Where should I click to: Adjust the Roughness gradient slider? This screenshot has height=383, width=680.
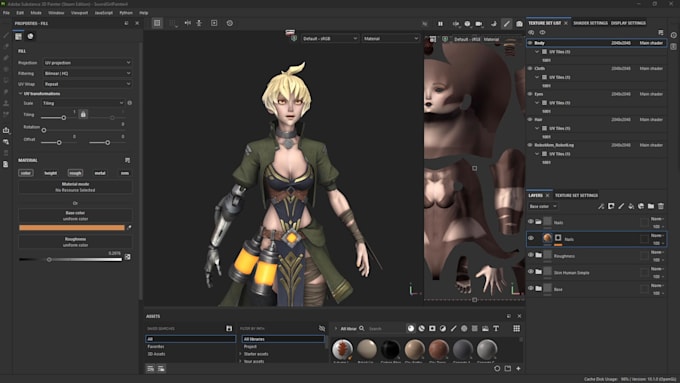point(70,259)
